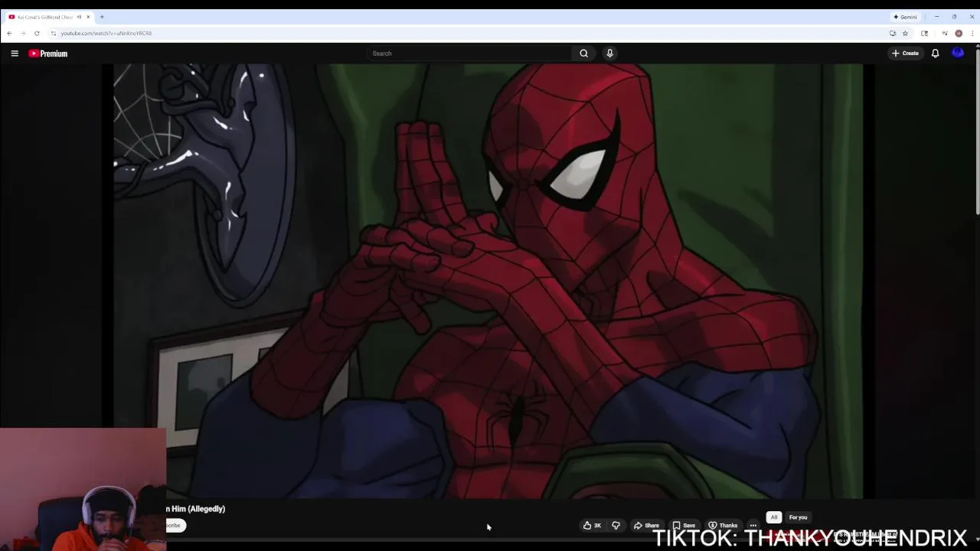Open Chrome profile avatar
Image resolution: width=980 pixels, height=551 pixels.
(959, 34)
